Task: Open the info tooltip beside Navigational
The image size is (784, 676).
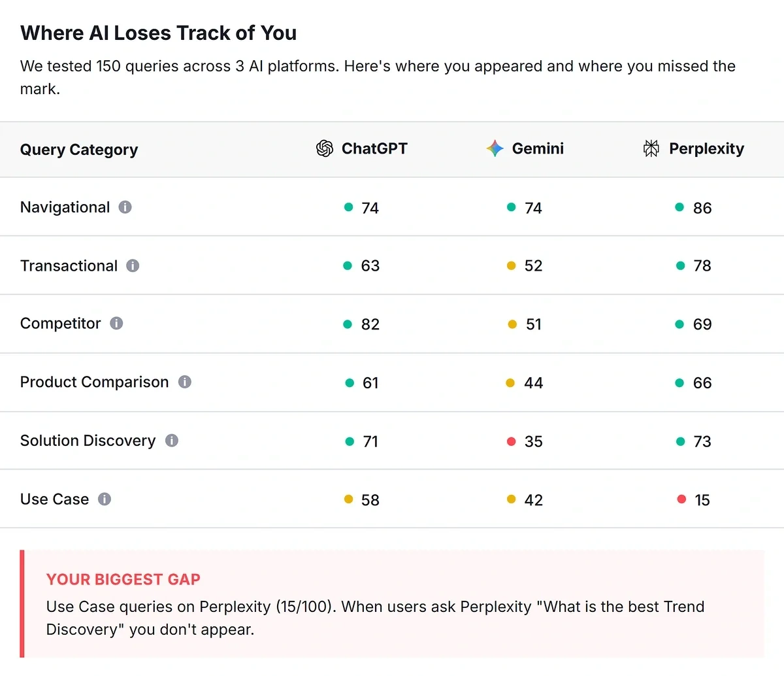Action: (125, 207)
